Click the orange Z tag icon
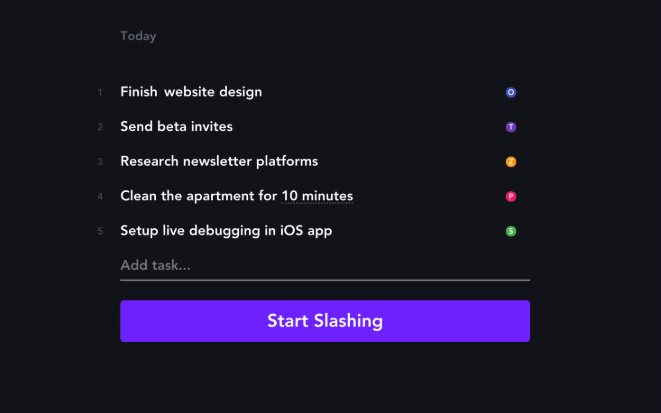The height and width of the screenshot is (413, 661). tap(511, 162)
